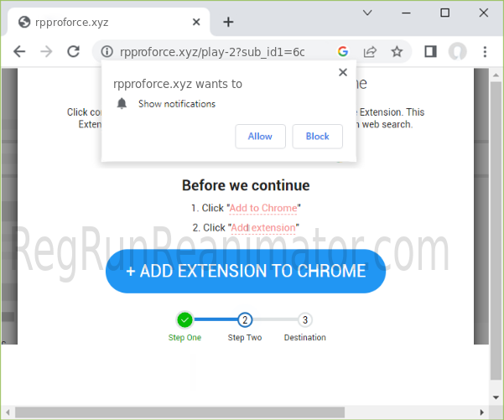Screen dimensions: 504x420
Task: Reload the current page
Action: tap(73, 51)
